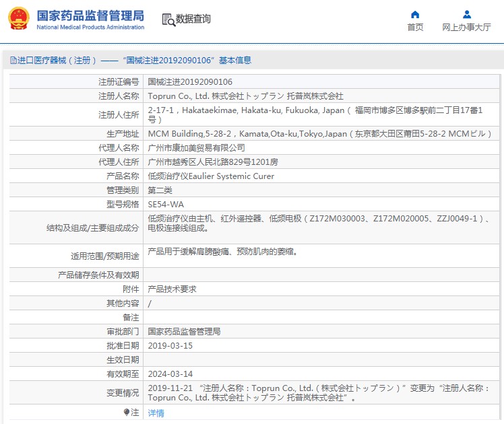This screenshot has height=424, width=504.
Task: Click the document icon before 进口医疗器械
Action: (13, 61)
